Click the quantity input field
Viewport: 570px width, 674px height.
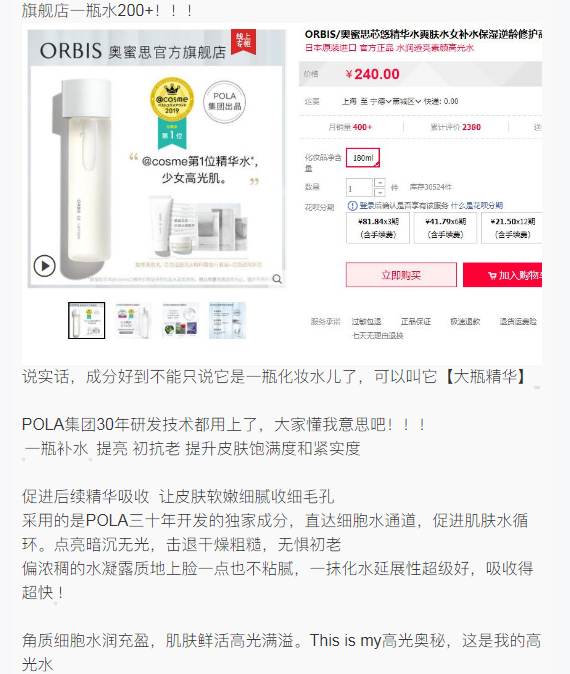[359, 188]
